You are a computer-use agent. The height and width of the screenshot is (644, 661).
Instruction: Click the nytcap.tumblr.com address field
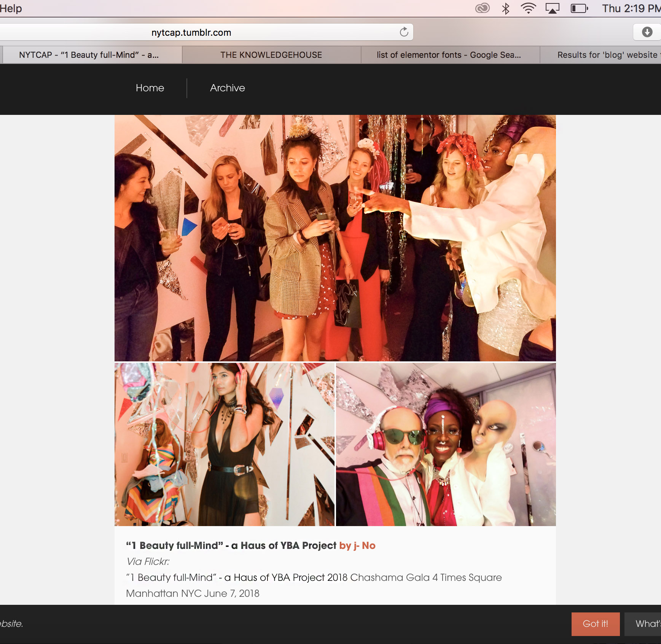pyautogui.click(x=191, y=33)
